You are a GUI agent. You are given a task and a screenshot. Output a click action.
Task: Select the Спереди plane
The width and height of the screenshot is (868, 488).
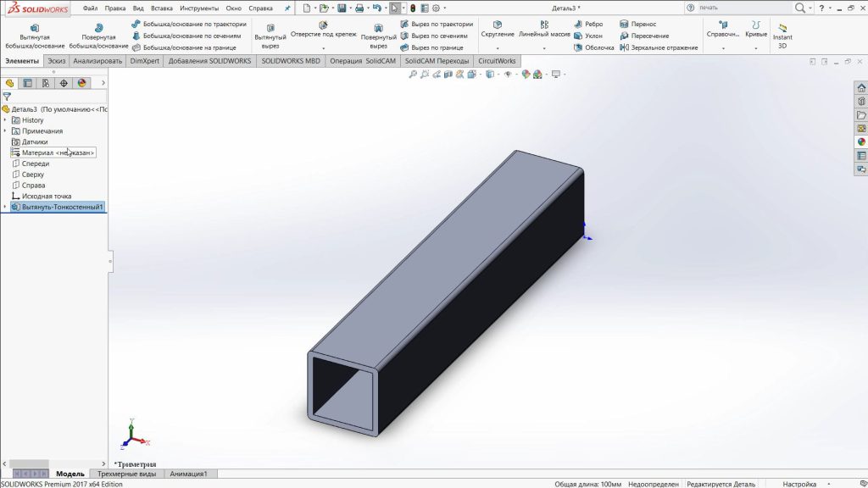[x=31, y=164]
